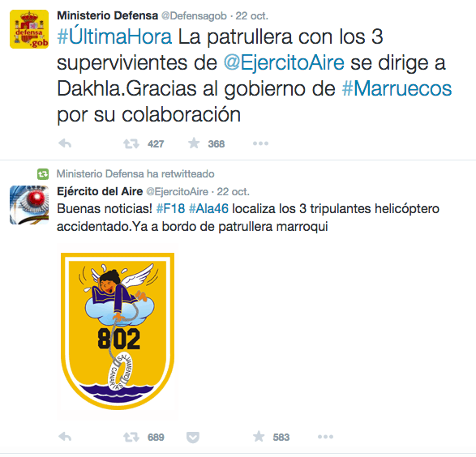
Task: Retweet the Ejército del Aire tweet
Action: (131, 437)
